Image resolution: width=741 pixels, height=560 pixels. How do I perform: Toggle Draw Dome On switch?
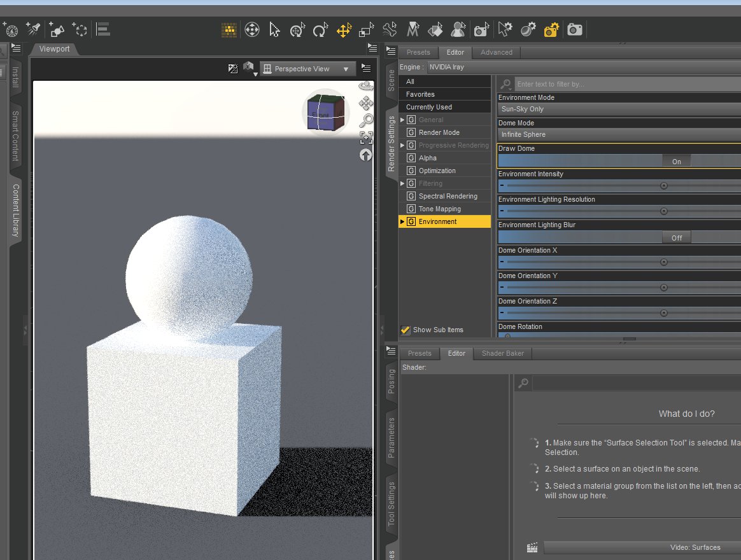pyautogui.click(x=676, y=162)
